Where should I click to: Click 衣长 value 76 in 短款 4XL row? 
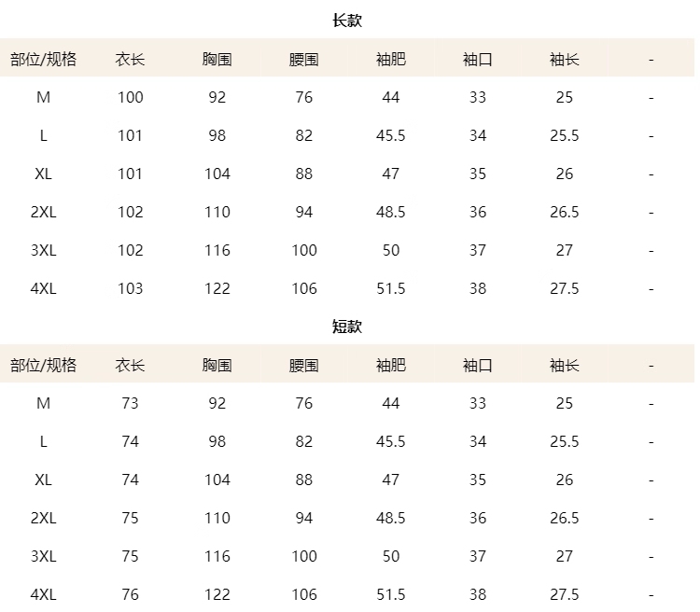click(130, 594)
